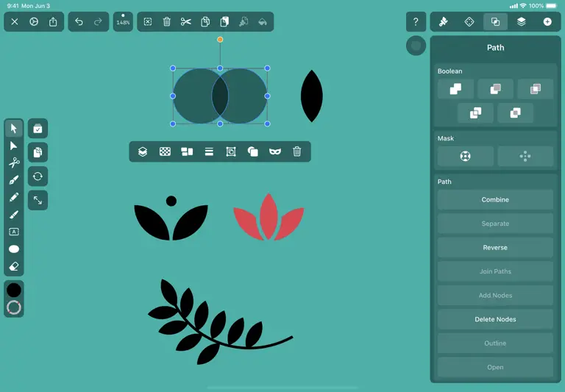
Task: Click the copy style eyedropper icon
Action: pos(244,22)
